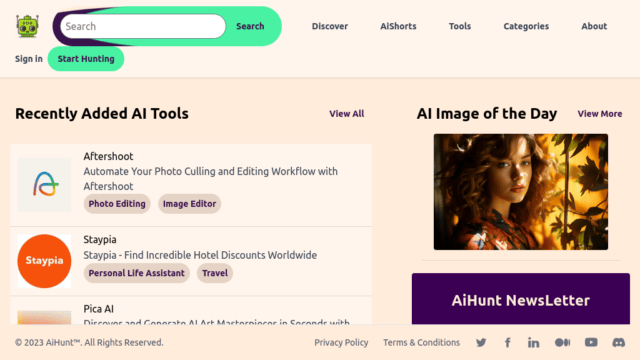Open the Pica AI tool title

point(98,309)
